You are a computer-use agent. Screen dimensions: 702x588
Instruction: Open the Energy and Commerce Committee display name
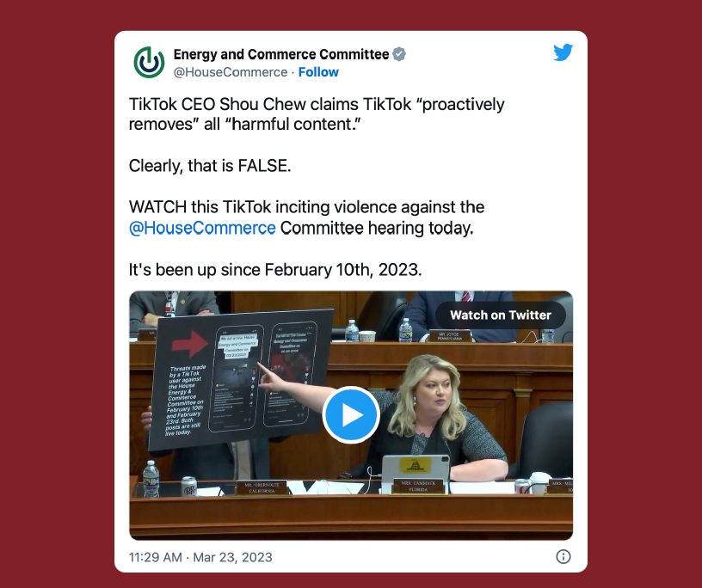coord(281,54)
